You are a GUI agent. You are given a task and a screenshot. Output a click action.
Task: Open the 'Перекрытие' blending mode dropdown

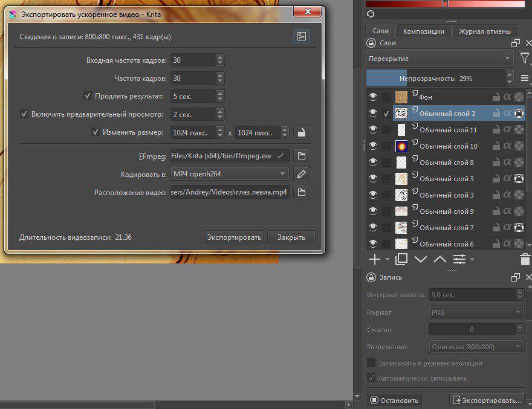point(440,59)
